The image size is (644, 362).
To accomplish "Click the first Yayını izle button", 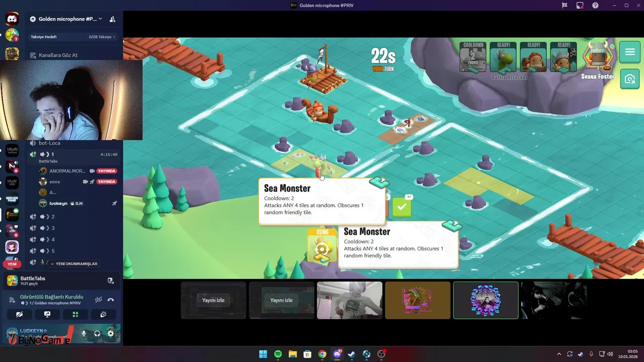I will click(213, 300).
